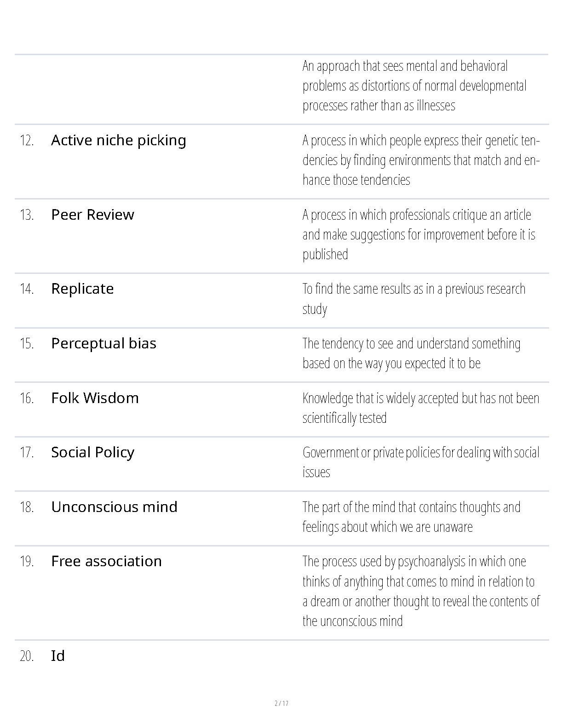Select the "Perceptual bias" term
The height and width of the screenshot is (728, 563).
tap(103, 343)
